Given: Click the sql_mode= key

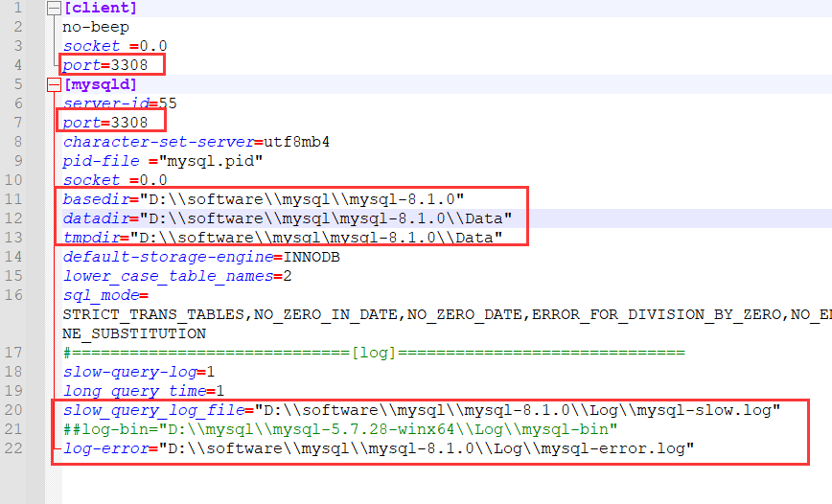Looking at the screenshot, I should tap(105, 295).
